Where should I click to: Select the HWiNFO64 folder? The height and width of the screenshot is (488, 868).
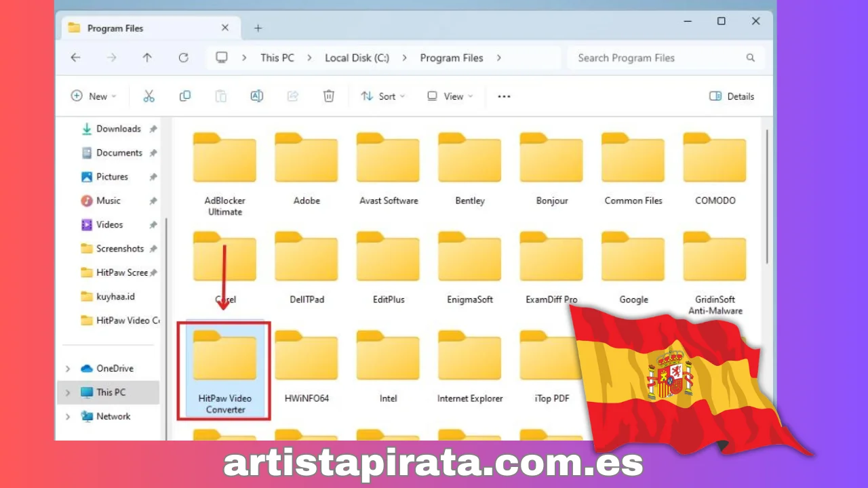(307, 367)
